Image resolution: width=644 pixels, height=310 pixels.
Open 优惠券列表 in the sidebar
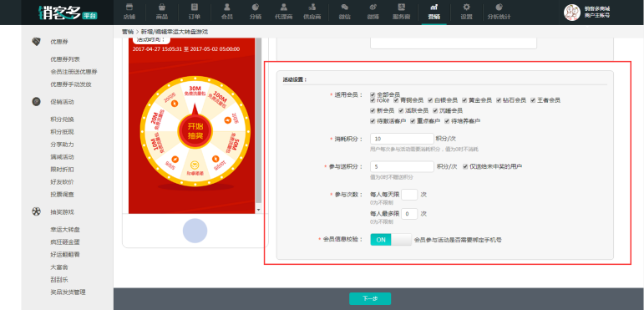pos(65,59)
